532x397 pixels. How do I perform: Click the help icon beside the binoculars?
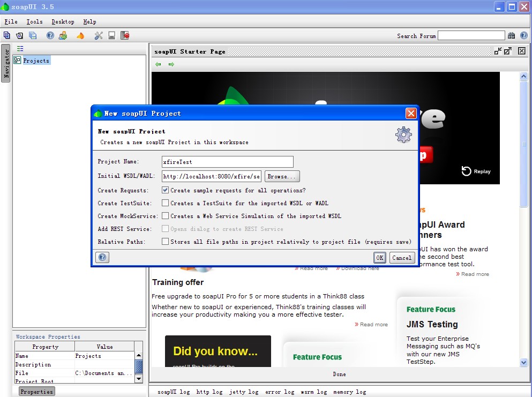tap(523, 35)
